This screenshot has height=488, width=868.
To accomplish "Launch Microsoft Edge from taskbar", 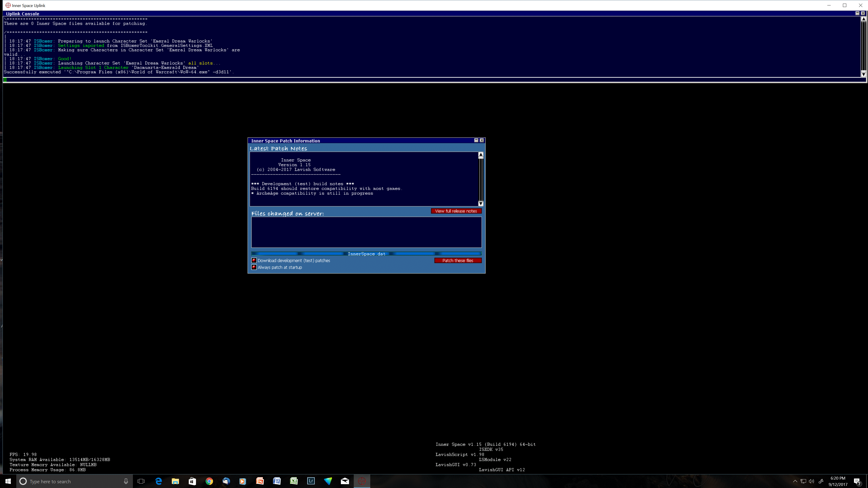I will pos(158,481).
